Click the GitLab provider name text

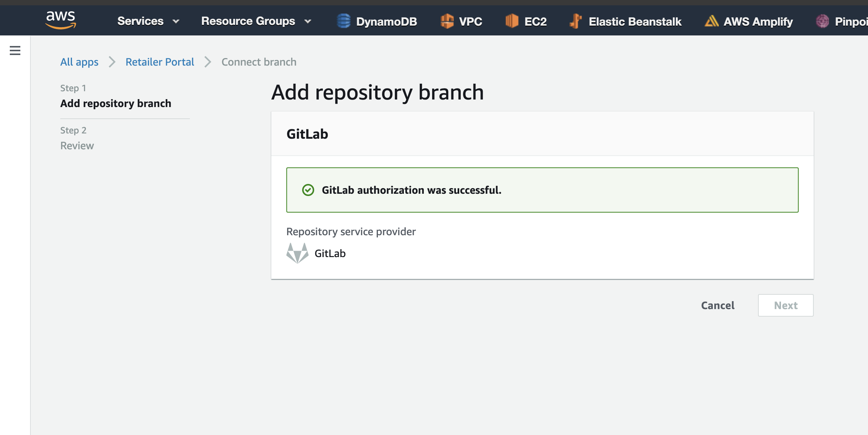point(330,253)
